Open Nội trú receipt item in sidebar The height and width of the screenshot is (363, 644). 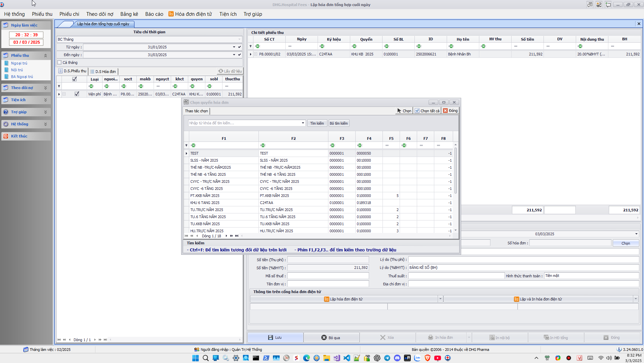(17, 70)
